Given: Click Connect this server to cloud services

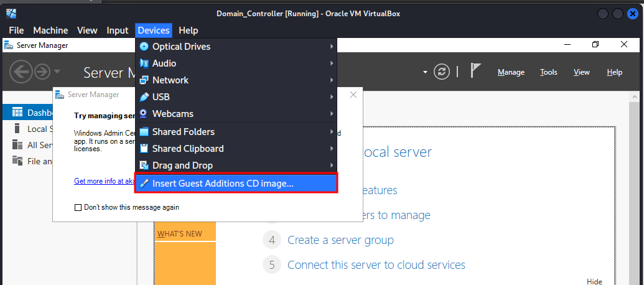Looking at the screenshot, I should 376,265.
